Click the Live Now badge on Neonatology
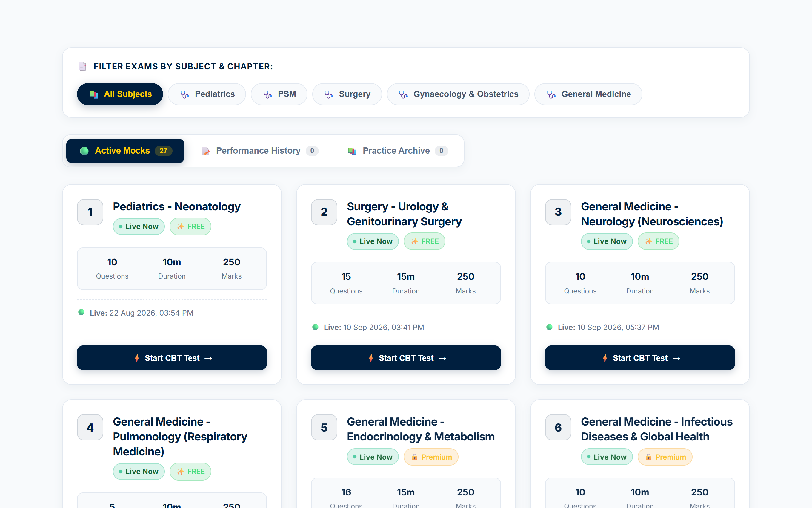This screenshot has width=812, height=508. (x=139, y=227)
